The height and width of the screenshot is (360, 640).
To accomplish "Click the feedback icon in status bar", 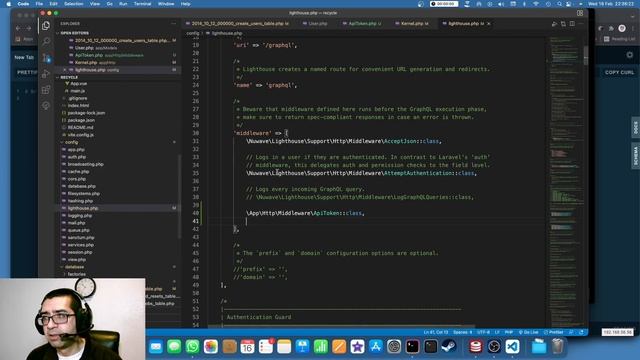I will coord(571,332).
